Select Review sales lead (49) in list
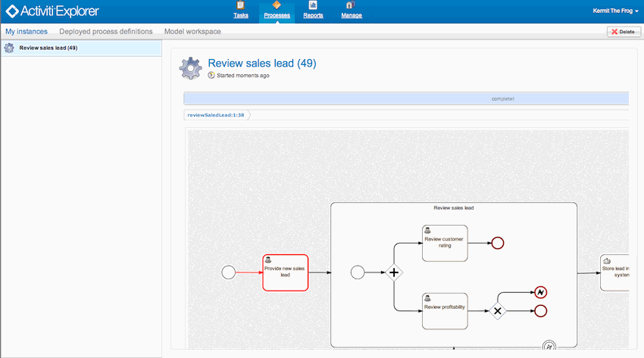Viewport: 644px width, 358px height. click(x=81, y=48)
